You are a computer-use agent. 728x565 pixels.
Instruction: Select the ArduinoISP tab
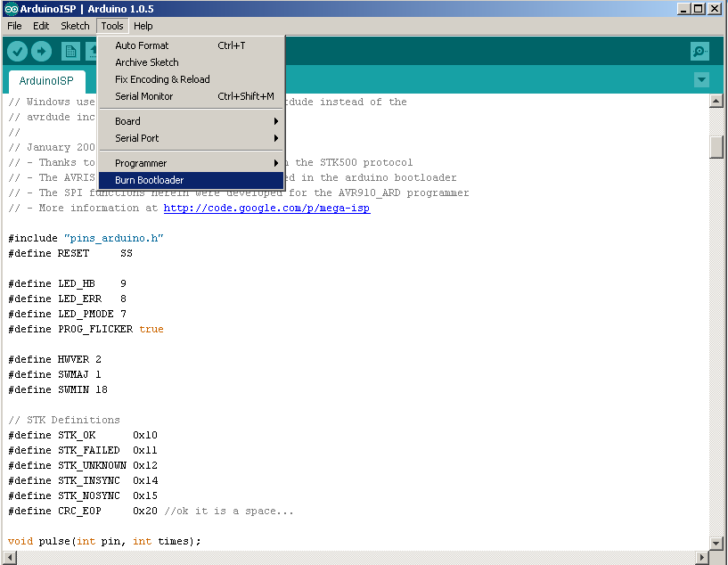(46, 81)
